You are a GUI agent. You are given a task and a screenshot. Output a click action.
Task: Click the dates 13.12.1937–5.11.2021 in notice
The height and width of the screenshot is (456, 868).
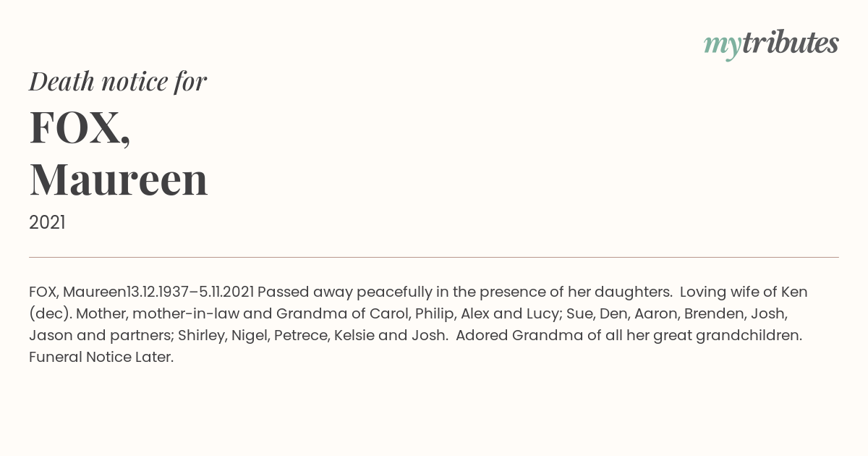point(190,292)
